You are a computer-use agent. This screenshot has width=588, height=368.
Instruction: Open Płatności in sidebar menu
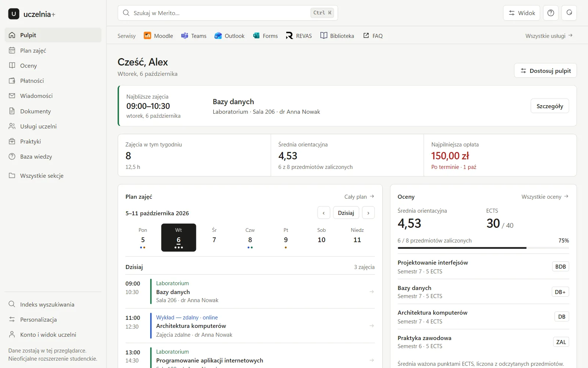pyautogui.click(x=53, y=81)
